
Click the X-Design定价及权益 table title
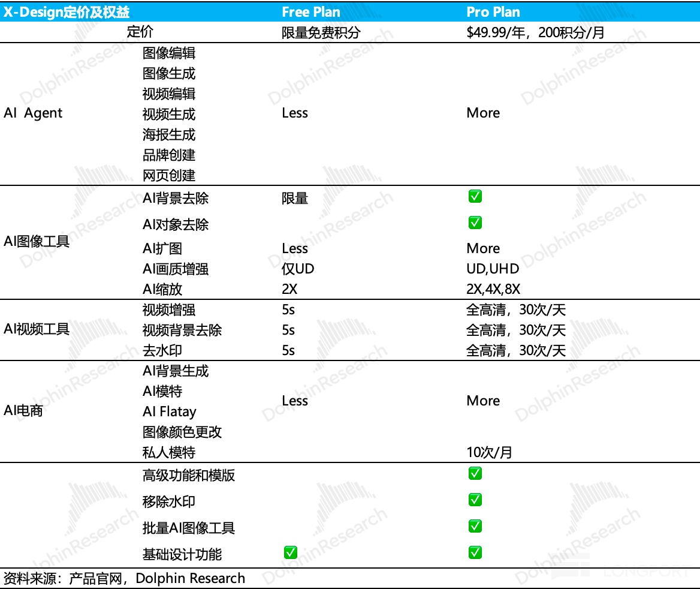pyautogui.click(x=67, y=12)
